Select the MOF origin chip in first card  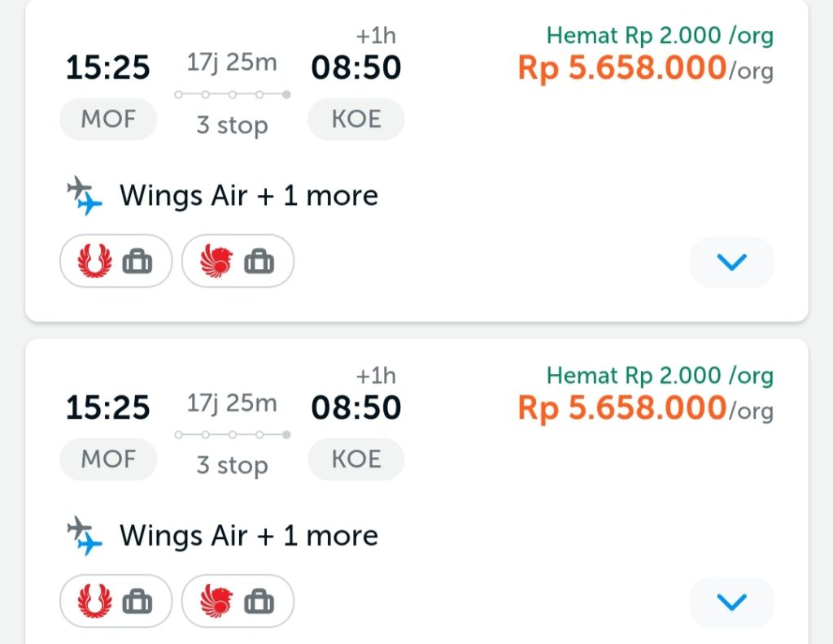(108, 120)
